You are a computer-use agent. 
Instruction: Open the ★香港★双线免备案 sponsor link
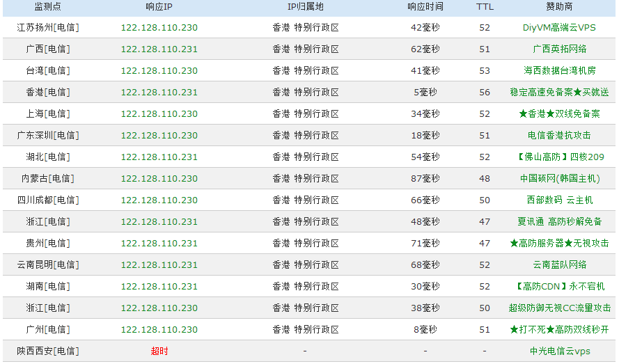coord(559,114)
